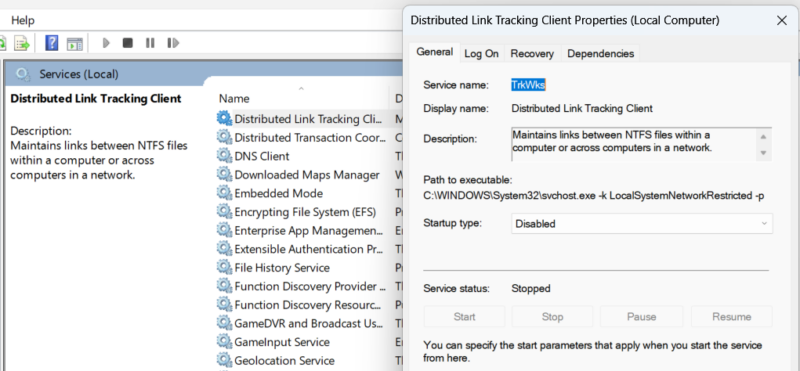Click gear icon beside File History Service

pos(224,267)
